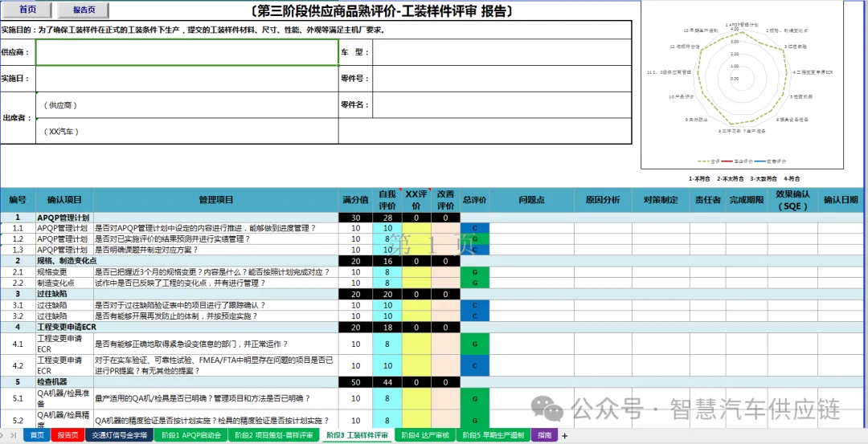The image size is (868, 444).
Task: Click the 对策制定 column header
Action: [661, 200]
